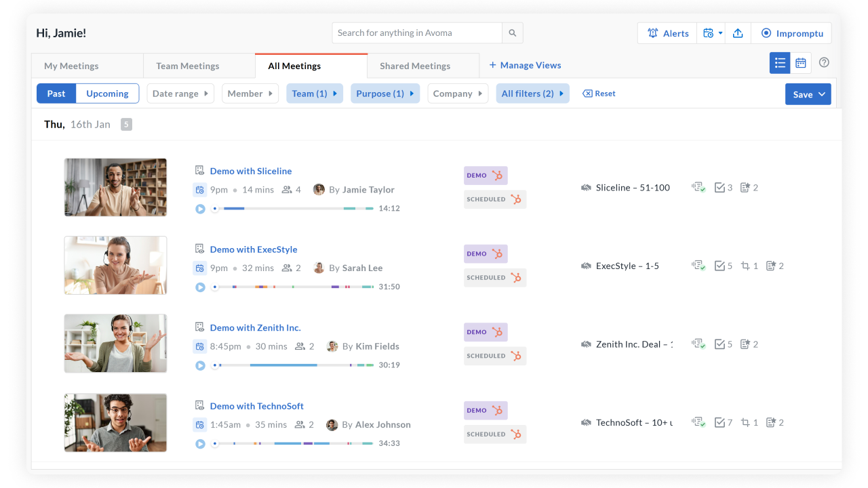Open the Shared Meetings tab
The image size is (868, 488).
click(415, 66)
